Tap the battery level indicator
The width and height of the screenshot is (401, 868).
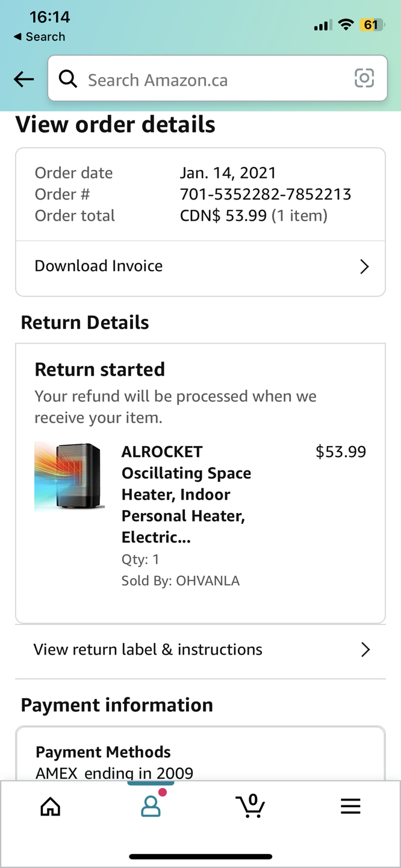372,25
